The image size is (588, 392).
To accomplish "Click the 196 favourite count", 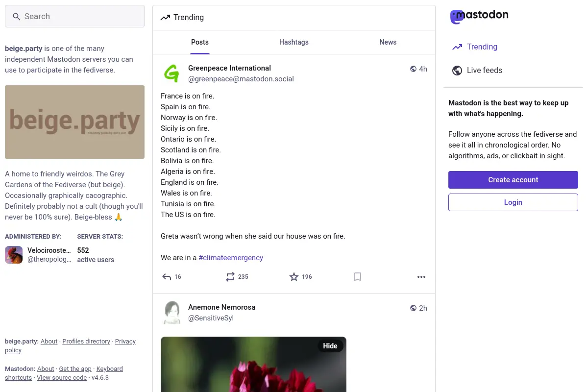I will (x=307, y=277).
